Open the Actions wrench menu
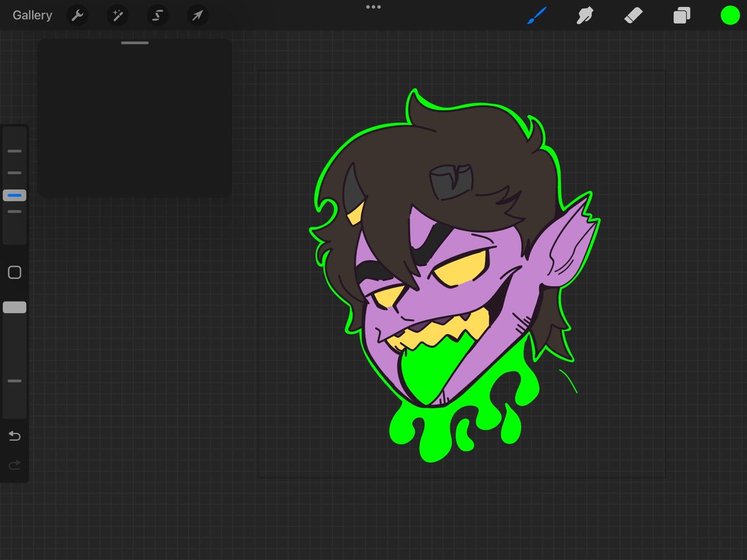The image size is (747, 560). pos(77,16)
